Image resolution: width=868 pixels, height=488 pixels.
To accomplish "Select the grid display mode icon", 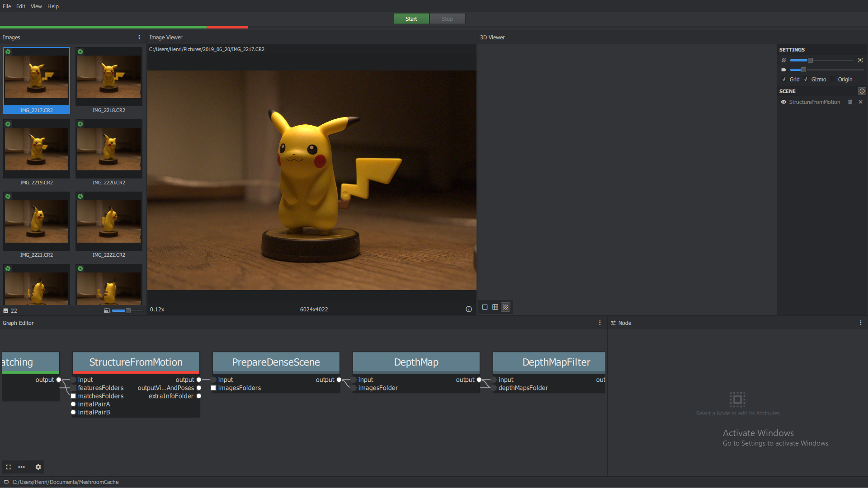I will point(495,307).
